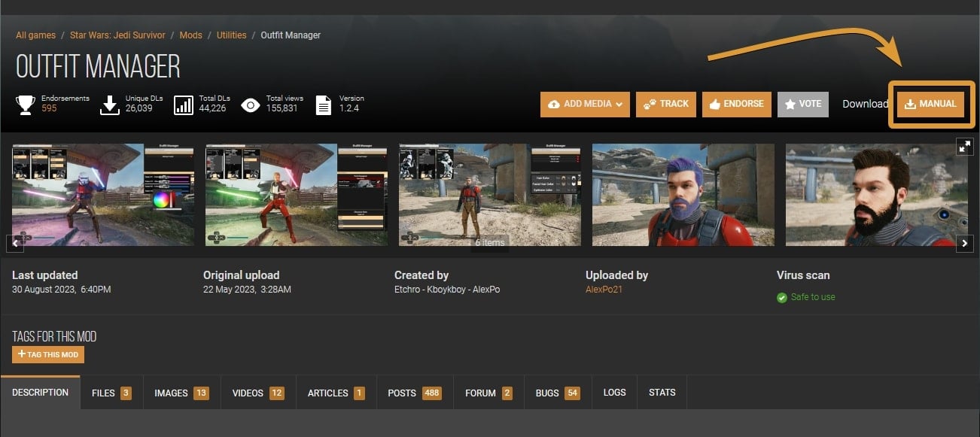Open the second screenshot with green lightsaber
This screenshot has height=437, width=980.
(x=297, y=195)
